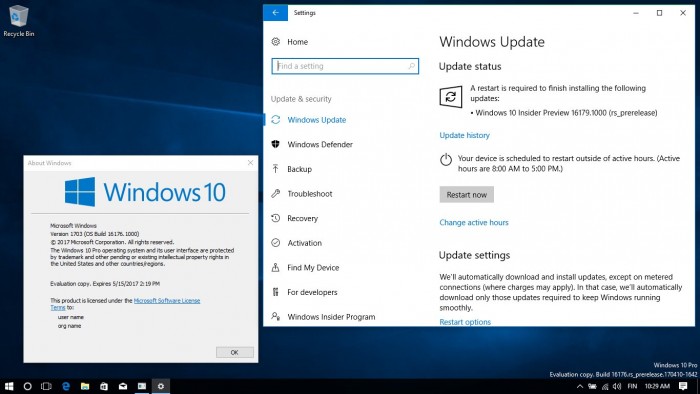The image size is (700, 394).
Task: Open File Explorer from taskbar
Action: tap(85, 386)
